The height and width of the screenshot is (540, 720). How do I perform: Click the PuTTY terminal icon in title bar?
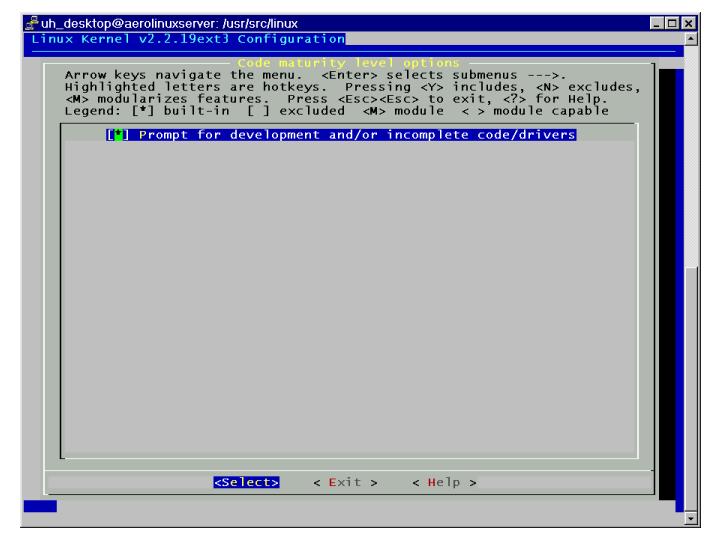pyautogui.click(x=32, y=23)
